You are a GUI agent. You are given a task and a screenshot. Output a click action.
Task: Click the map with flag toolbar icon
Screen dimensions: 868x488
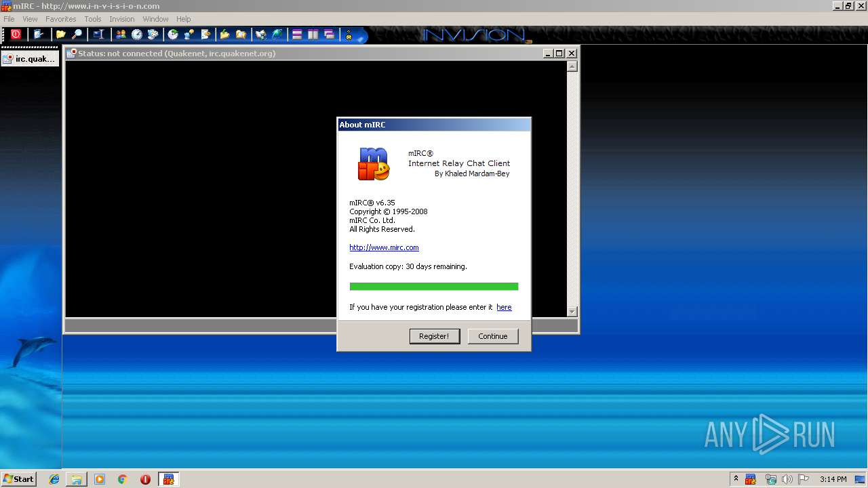click(261, 34)
